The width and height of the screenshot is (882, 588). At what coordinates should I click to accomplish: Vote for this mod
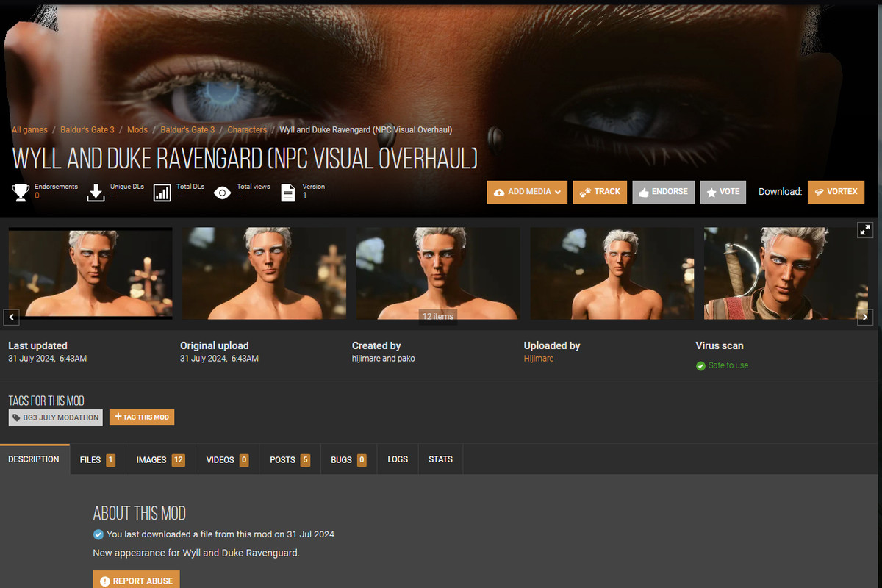[x=723, y=192]
